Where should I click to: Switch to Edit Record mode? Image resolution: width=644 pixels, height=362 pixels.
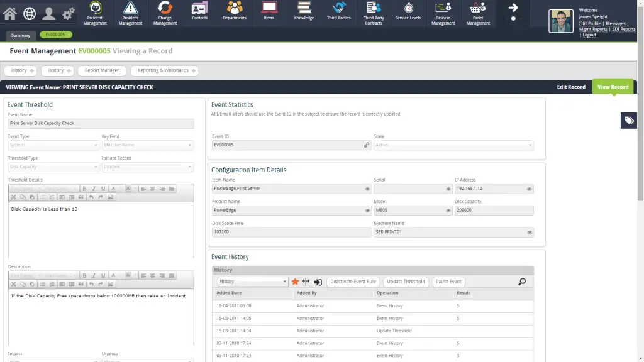click(x=571, y=87)
